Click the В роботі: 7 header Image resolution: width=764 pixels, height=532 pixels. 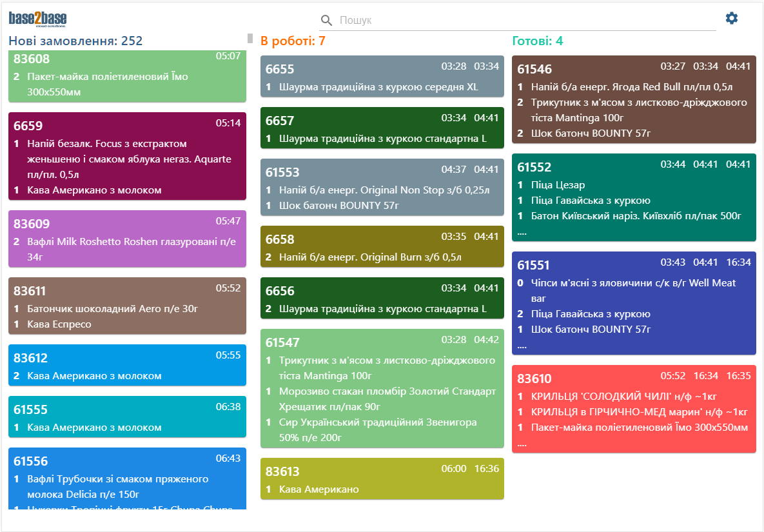(293, 41)
